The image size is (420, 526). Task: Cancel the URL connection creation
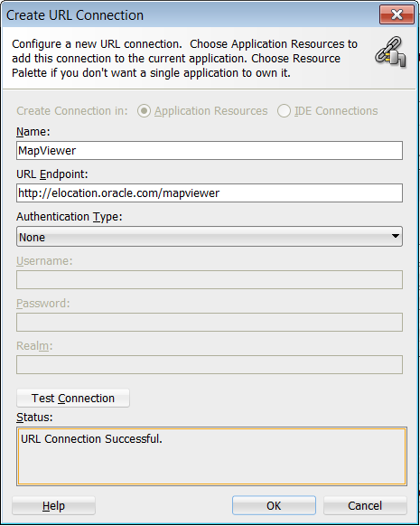point(365,505)
